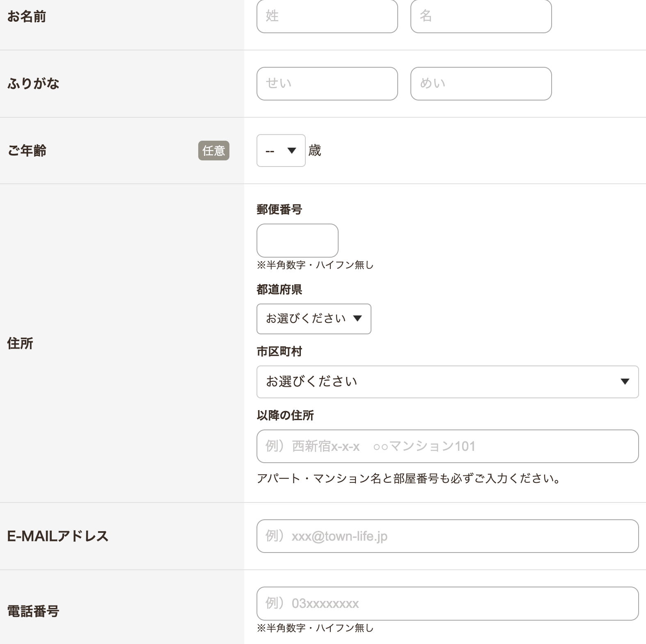Click the 都道府県 heading text
This screenshot has height=644, width=646.
279,290
